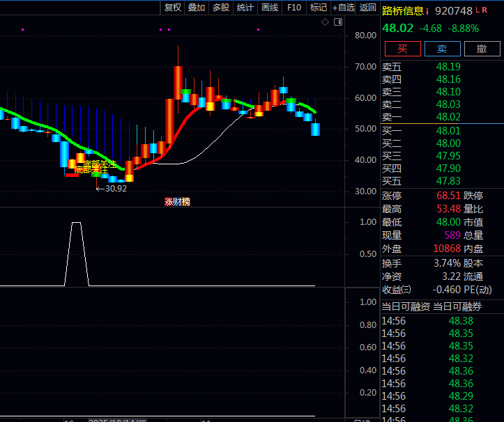504x422 pixels.
Task: Open F10 company information
Action: point(294,8)
